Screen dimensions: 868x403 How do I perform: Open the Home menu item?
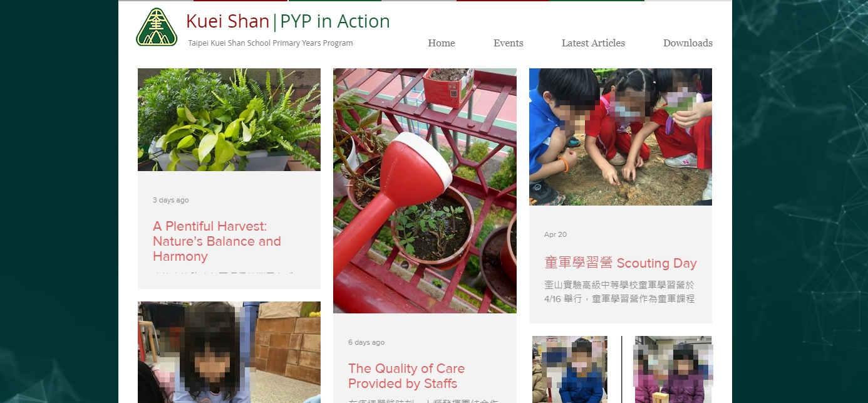coord(442,43)
